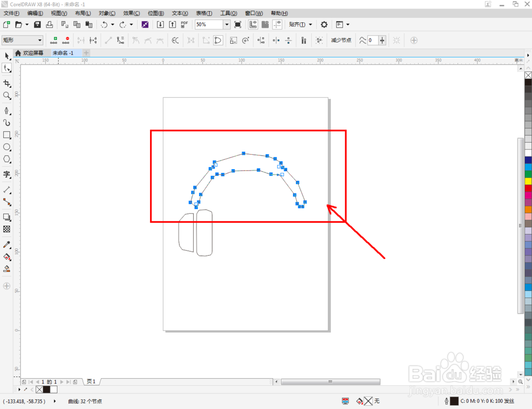Open the Effects menu
Viewport: 532px width, 409px height.
[131, 13]
